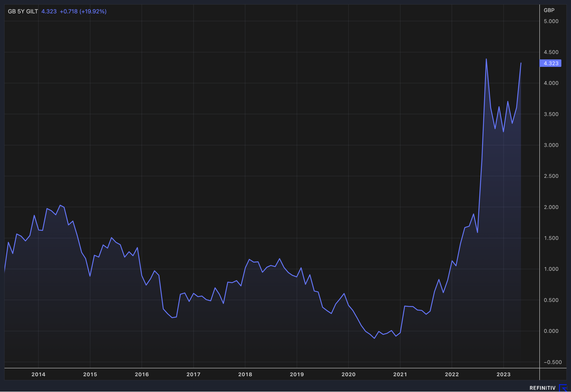571x392 pixels.
Task: Click the 2021 year label
Action: tap(400, 374)
